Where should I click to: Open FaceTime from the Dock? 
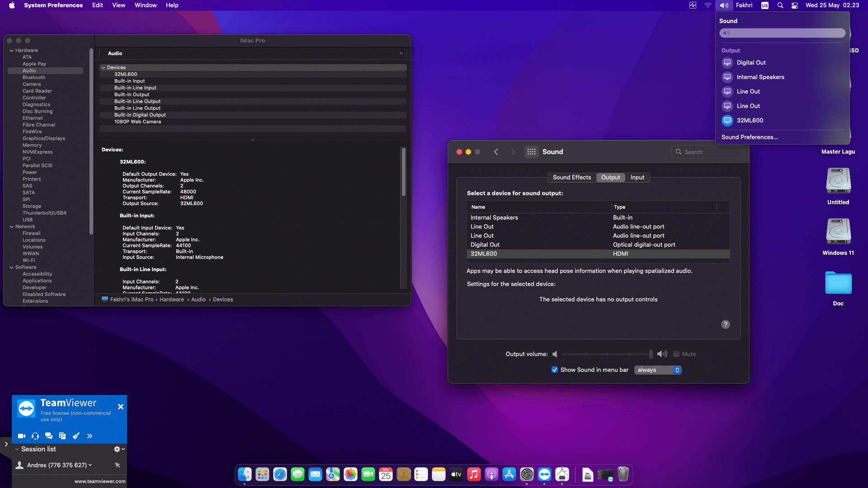point(368,474)
